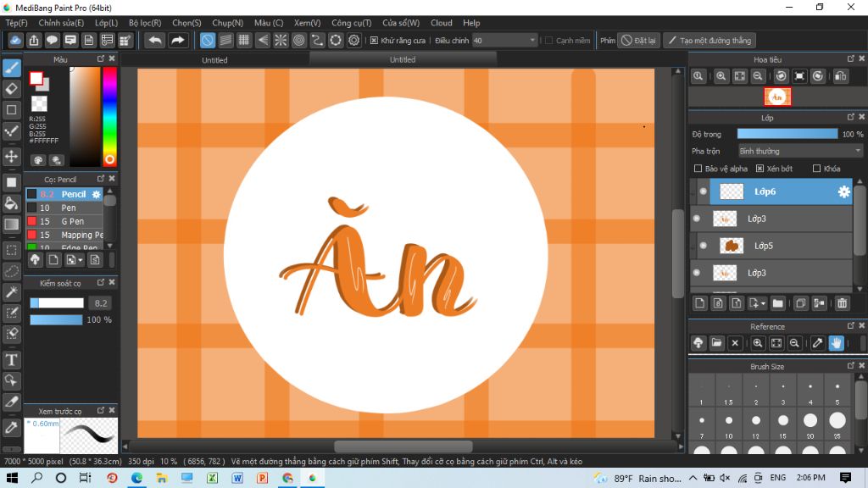This screenshot has height=488, width=868.
Task: Turn off snap guide
Action: coord(207,41)
